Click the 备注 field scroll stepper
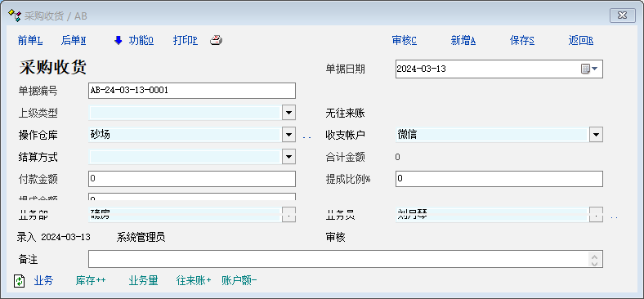The width and height of the screenshot is (644, 299). (594, 259)
